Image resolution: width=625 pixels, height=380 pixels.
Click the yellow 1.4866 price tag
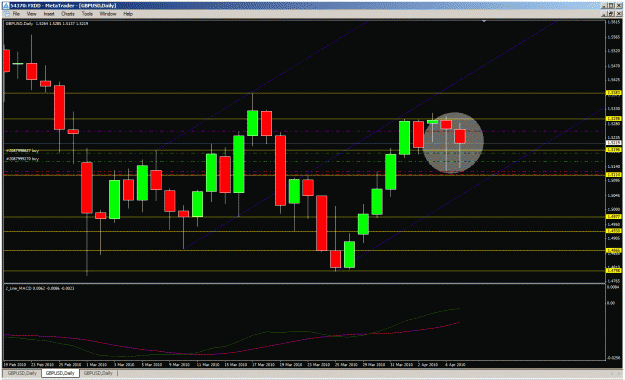(613, 250)
